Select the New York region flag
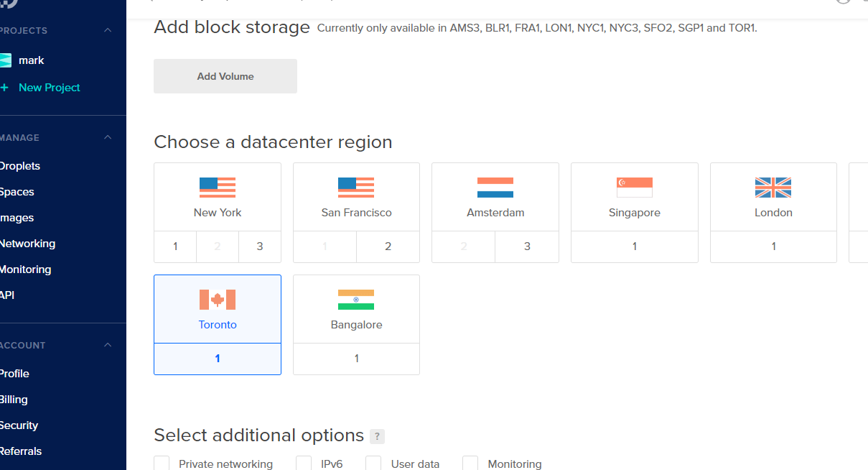This screenshot has height=470, width=868. (217, 187)
